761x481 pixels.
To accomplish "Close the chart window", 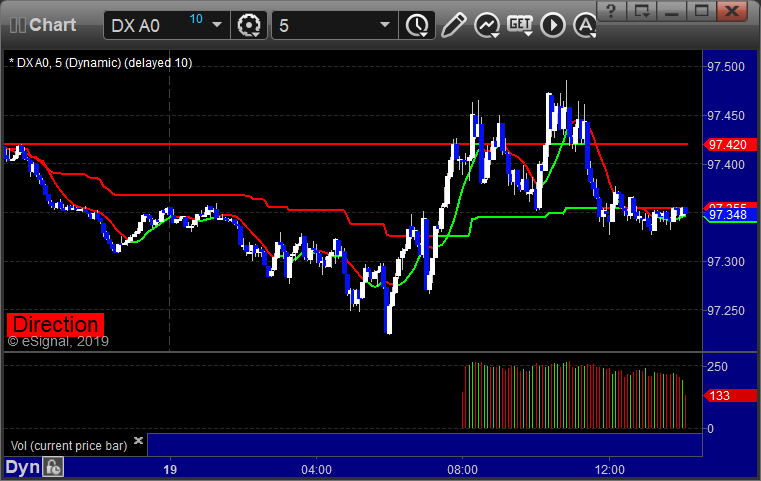I will tap(732, 11).
